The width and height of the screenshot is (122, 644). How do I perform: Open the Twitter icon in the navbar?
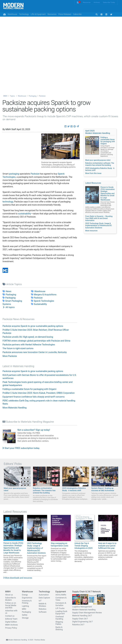click(111, 14)
